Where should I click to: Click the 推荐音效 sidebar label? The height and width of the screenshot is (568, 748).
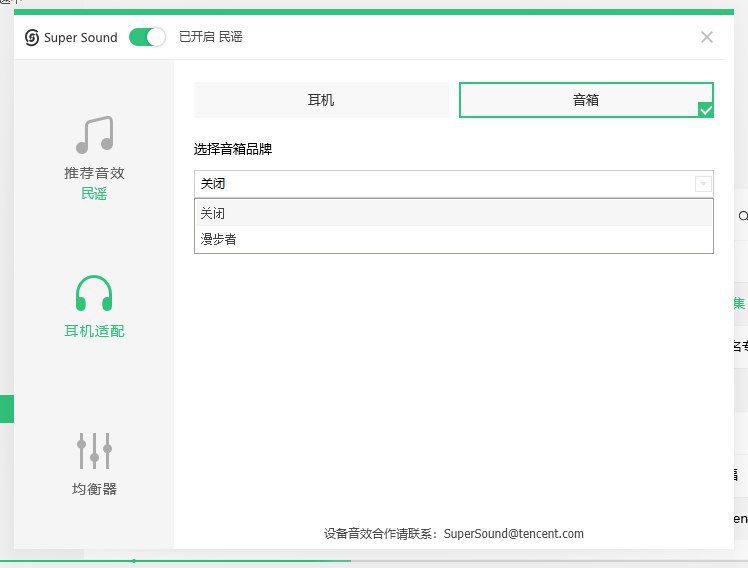[94, 173]
